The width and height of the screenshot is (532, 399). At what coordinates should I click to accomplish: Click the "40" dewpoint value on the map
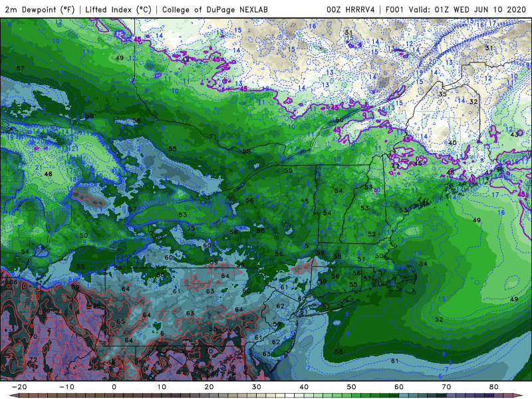click(452, 143)
